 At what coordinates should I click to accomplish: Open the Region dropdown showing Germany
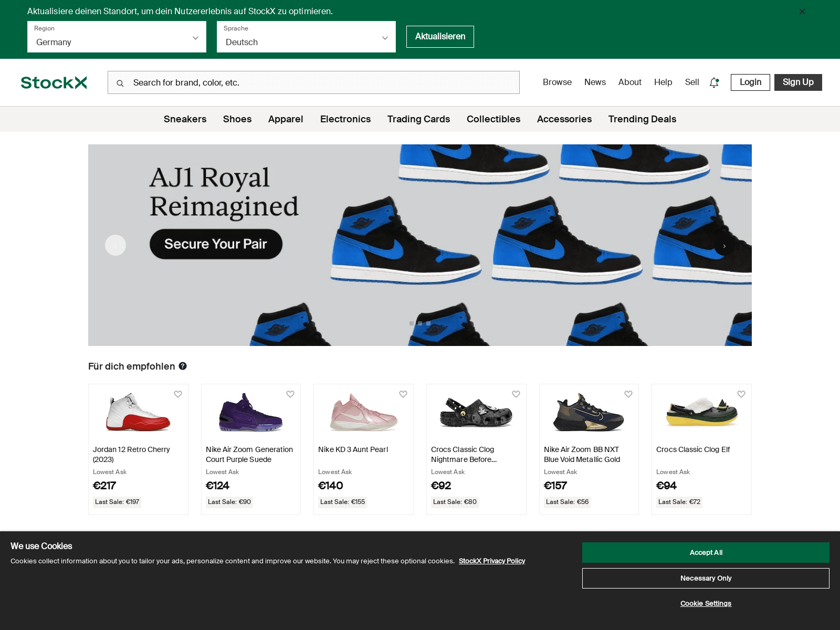[117, 37]
